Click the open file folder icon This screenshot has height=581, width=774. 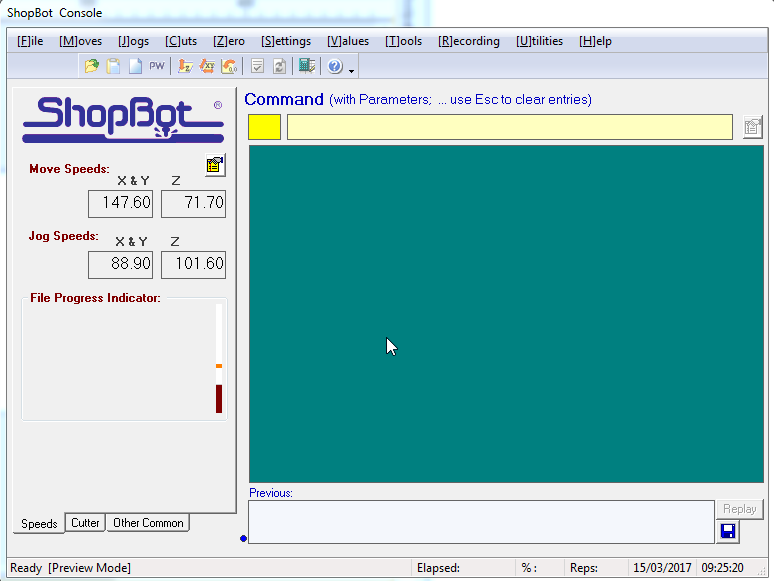pyautogui.click(x=92, y=66)
